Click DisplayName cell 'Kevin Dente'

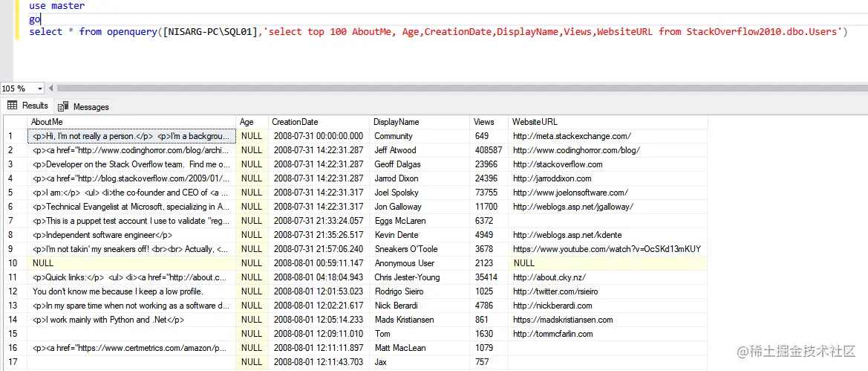(420, 235)
